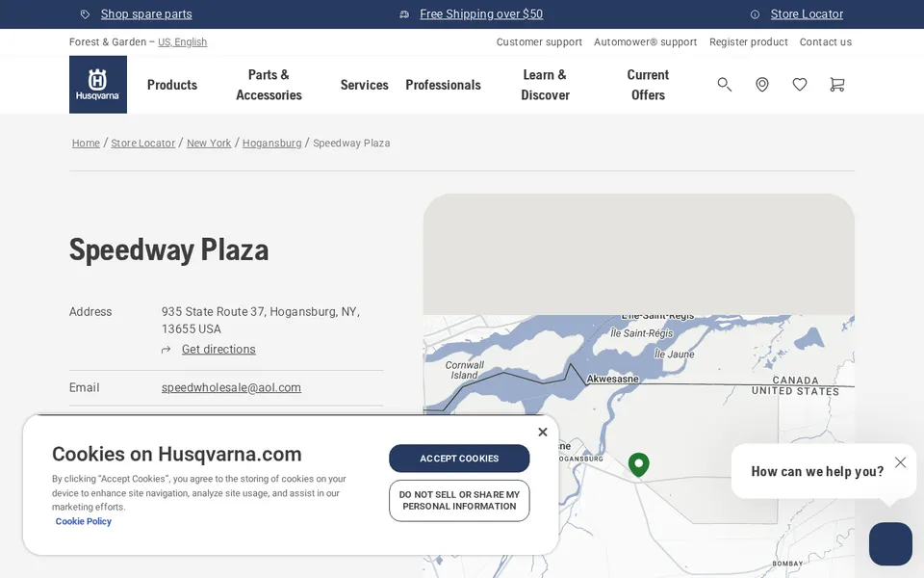Viewport: 924px width, 578px height.
Task: Open the search magnifier icon
Action: click(724, 85)
